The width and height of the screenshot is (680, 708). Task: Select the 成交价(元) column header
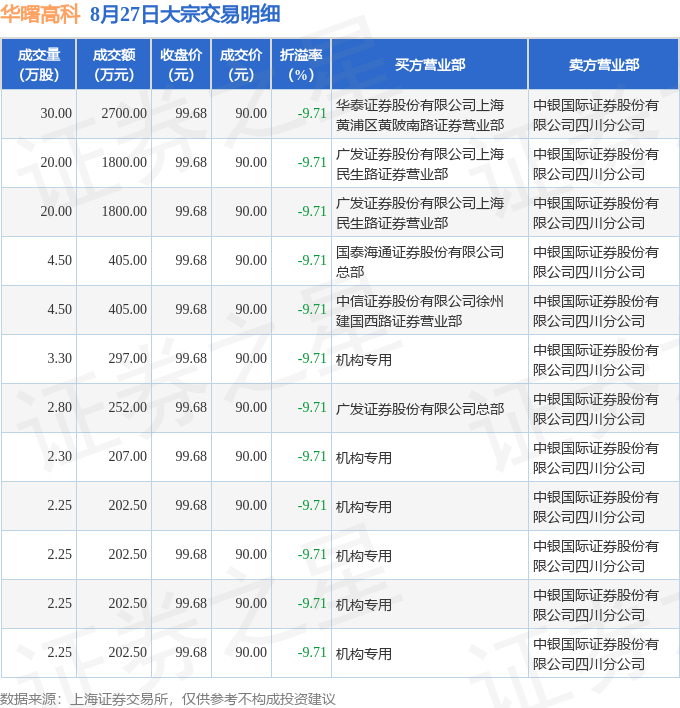point(241,65)
